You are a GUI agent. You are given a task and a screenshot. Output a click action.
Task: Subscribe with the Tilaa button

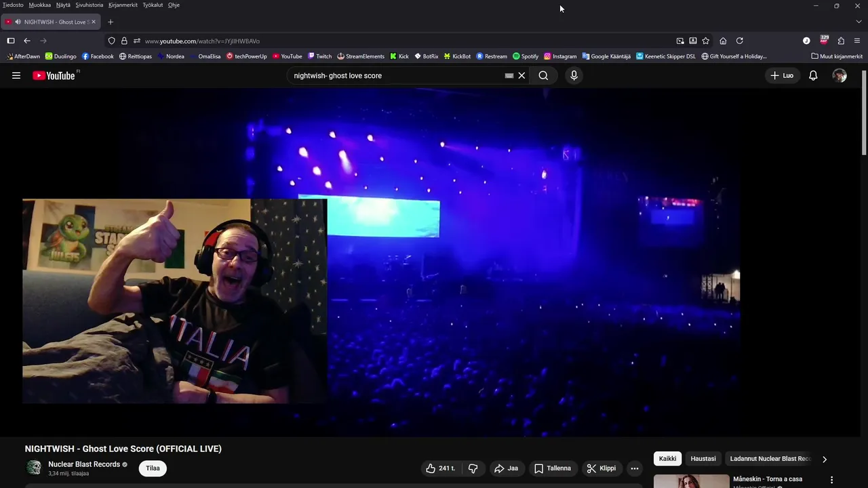tap(153, 468)
